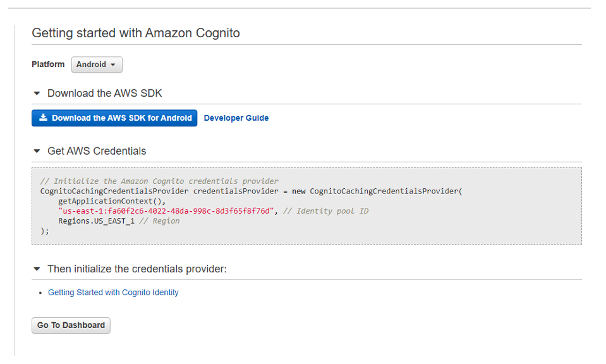Click the Then initialize the credentials provider heading
The image size is (606, 364).
(136, 269)
